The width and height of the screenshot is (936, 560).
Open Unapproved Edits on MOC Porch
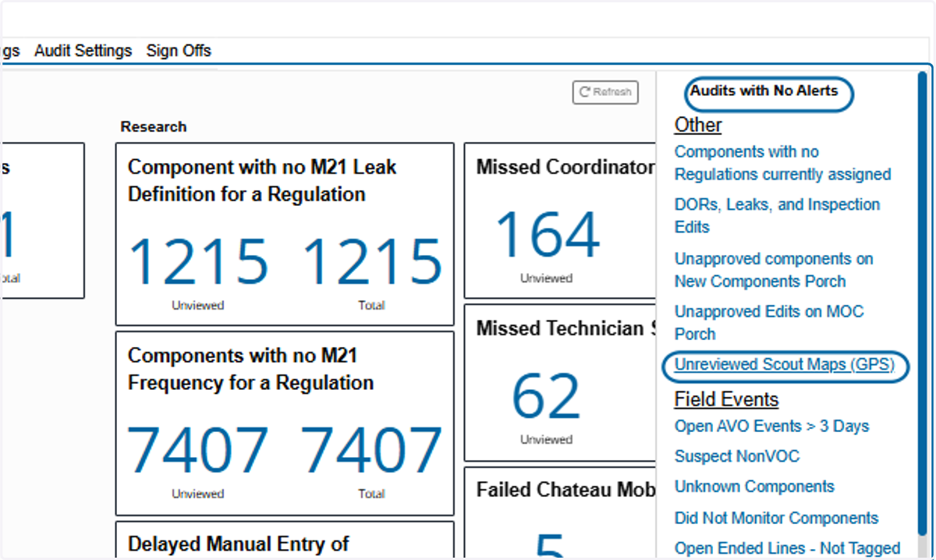click(x=769, y=323)
